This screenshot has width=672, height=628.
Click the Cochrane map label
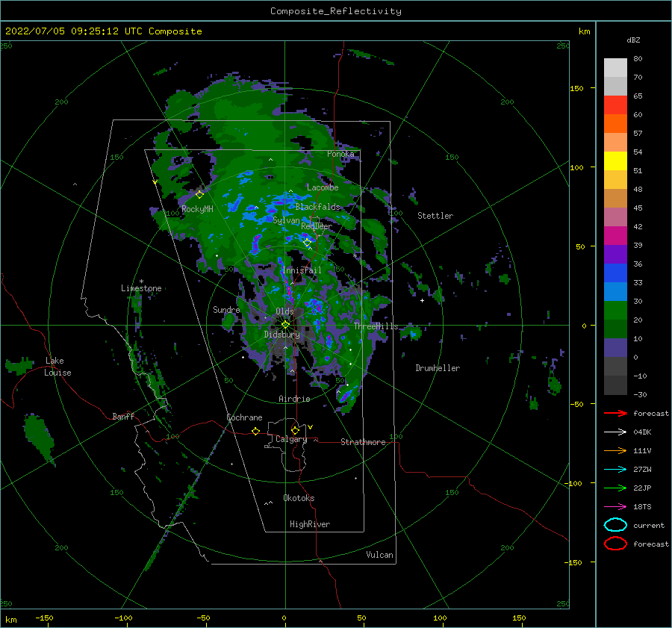coord(244,417)
